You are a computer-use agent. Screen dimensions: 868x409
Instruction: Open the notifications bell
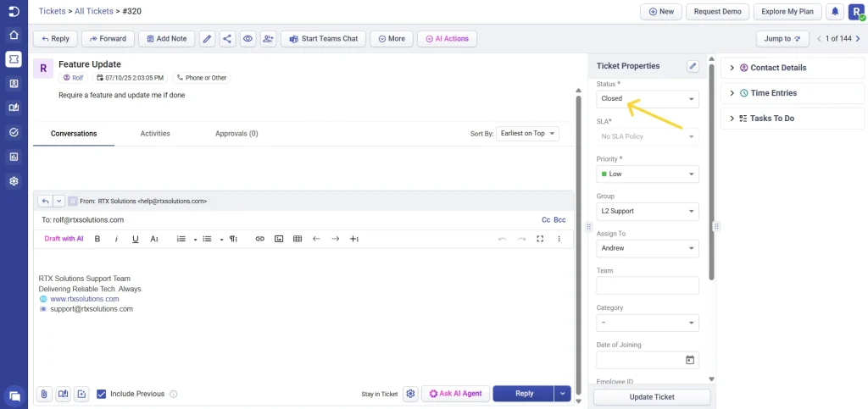834,12
